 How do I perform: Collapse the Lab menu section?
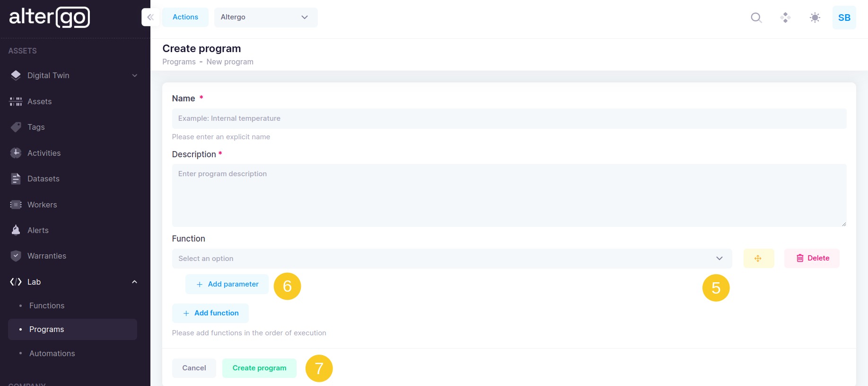pyautogui.click(x=134, y=282)
